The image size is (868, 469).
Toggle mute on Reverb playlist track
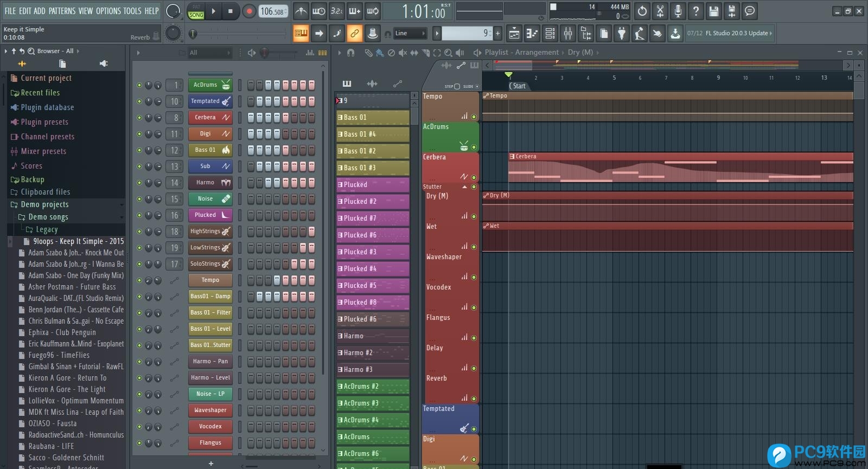[x=474, y=399]
